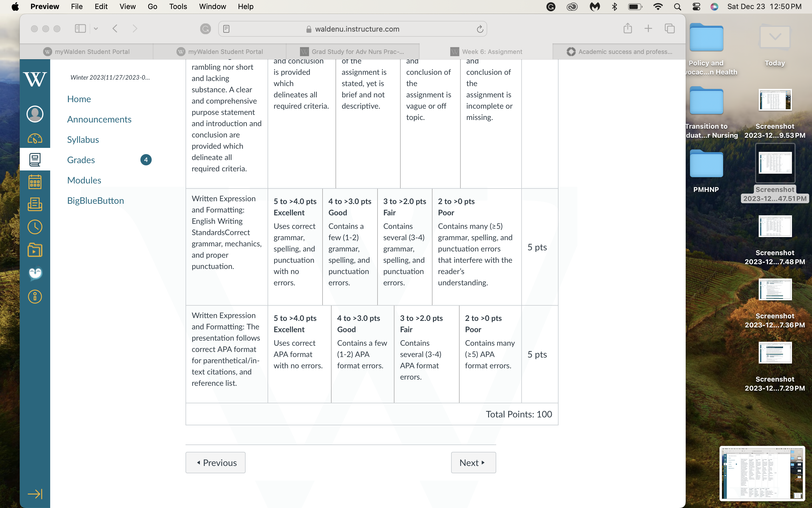The height and width of the screenshot is (508, 812).
Task: Expand the global navigation with arrow icon
Action: point(35,494)
